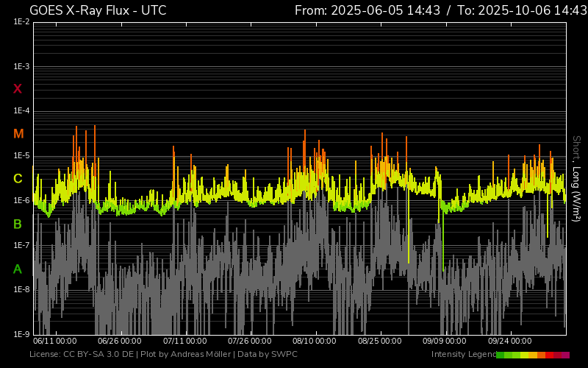Click the Plot by Andreas Möller credit
This screenshot has width=588, height=368.
(x=185, y=355)
